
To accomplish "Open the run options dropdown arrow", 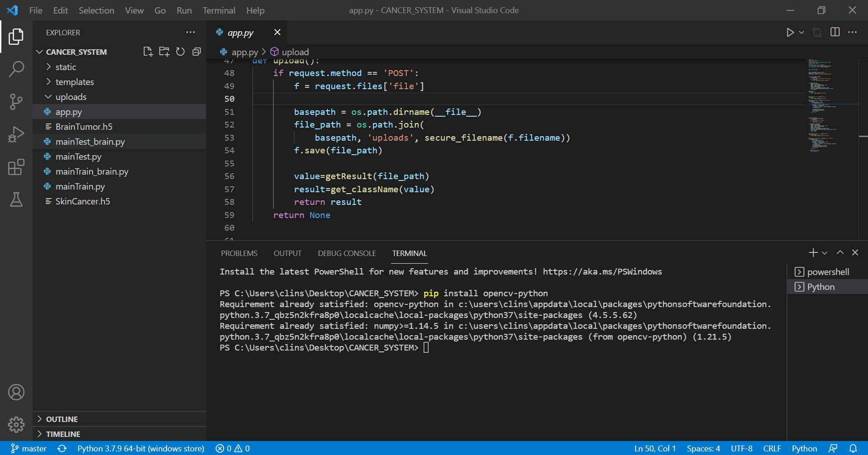I will coord(802,33).
